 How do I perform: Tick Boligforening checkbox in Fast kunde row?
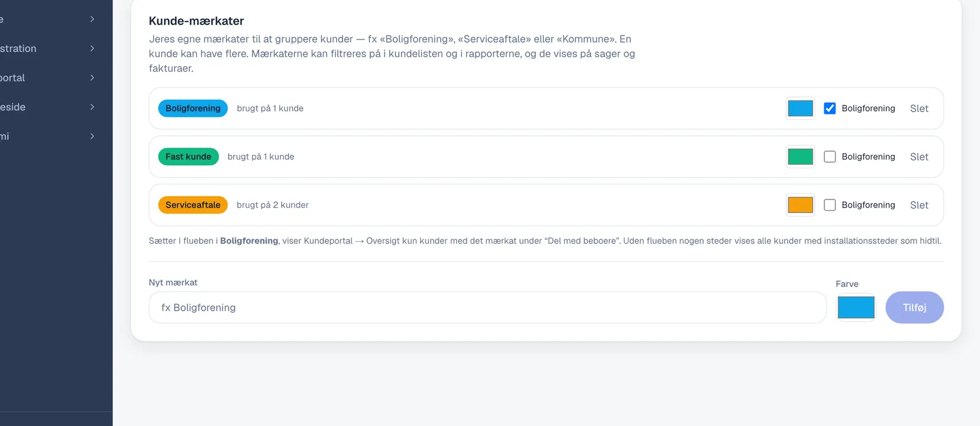click(x=829, y=157)
